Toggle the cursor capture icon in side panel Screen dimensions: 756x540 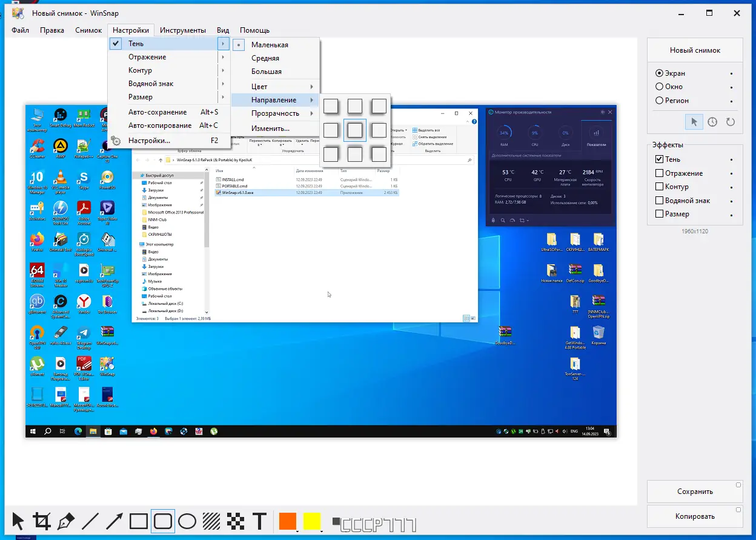(694, 122)
